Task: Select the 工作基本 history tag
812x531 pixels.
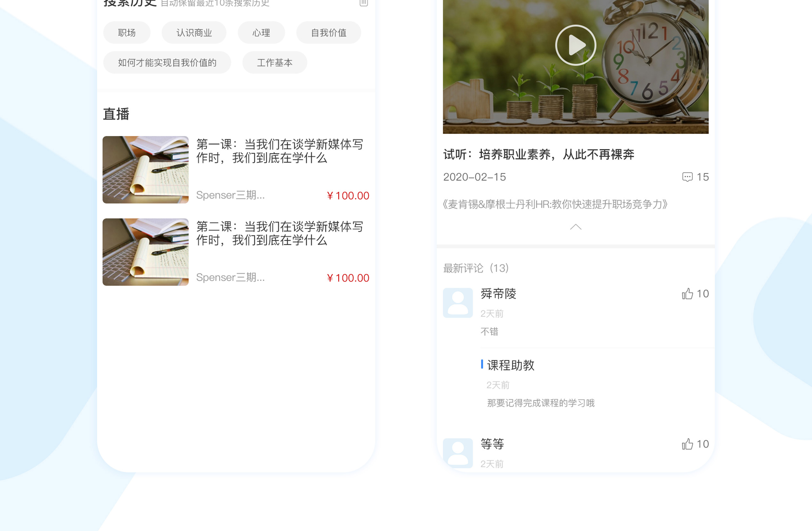Action: 274,63
